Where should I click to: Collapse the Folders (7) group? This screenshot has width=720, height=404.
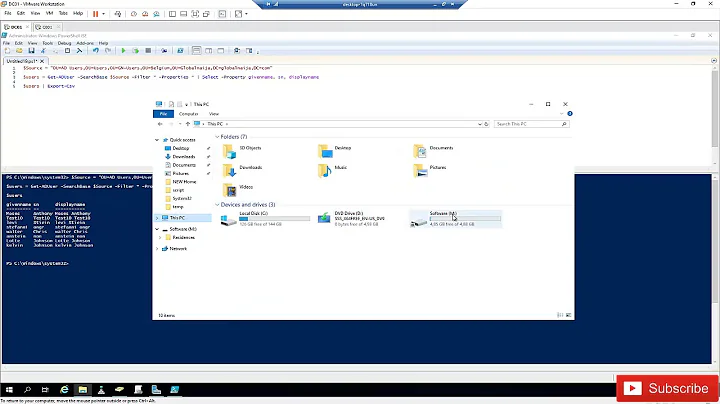216,136
